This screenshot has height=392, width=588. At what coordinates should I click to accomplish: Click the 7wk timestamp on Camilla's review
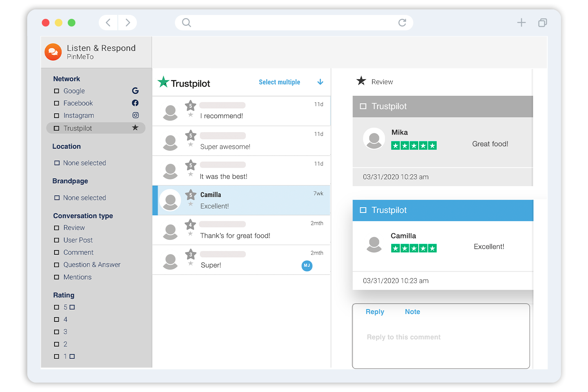tap(318, 194)
